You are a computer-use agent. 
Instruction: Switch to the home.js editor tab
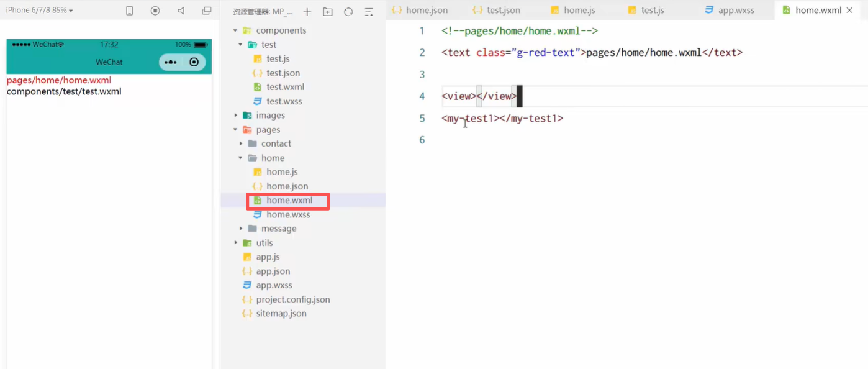(573, 10)
